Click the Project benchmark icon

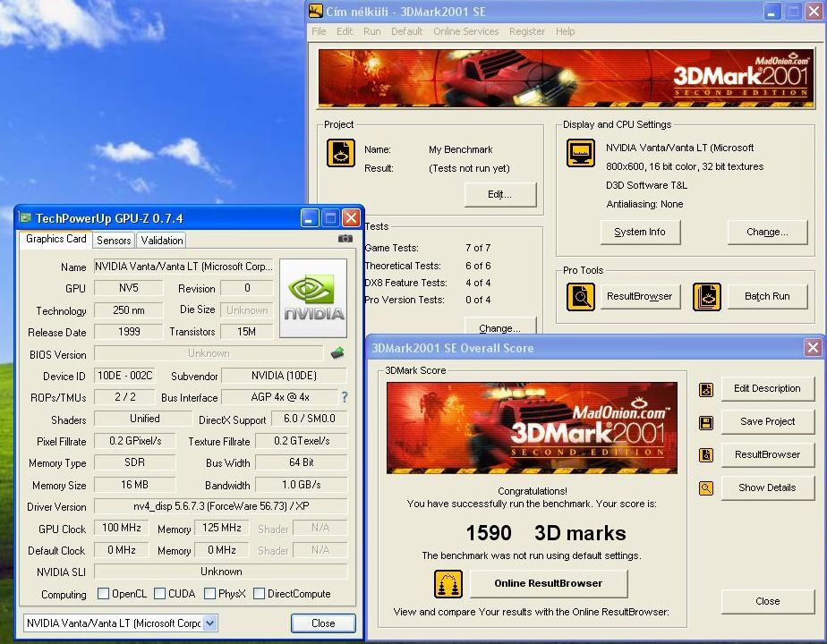tap(341, 153)
